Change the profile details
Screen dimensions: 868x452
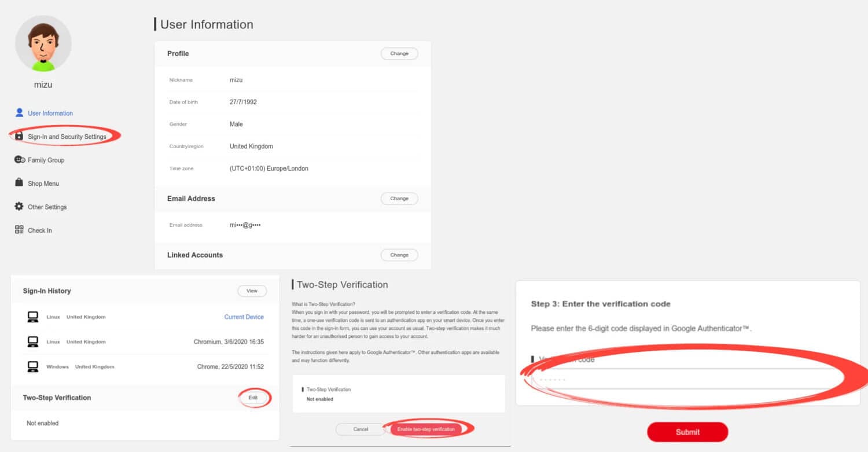(x=399, y=53)
